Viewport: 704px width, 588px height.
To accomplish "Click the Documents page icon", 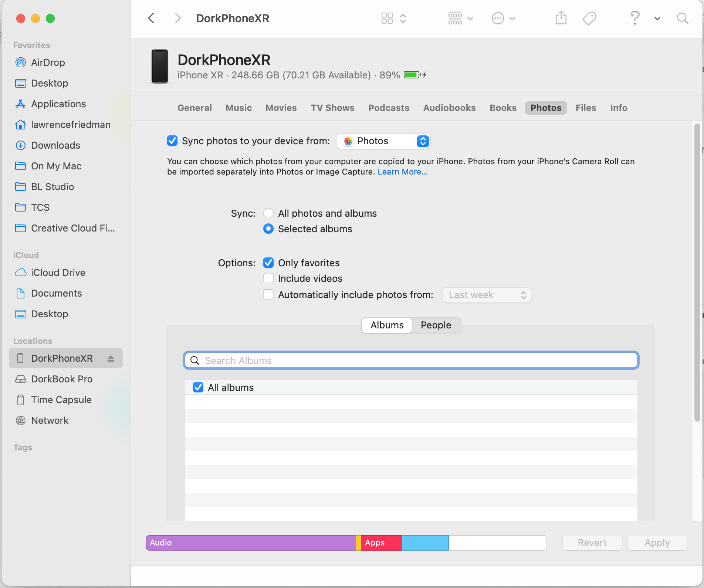I will pyautogui.click(x=21, y=293).
